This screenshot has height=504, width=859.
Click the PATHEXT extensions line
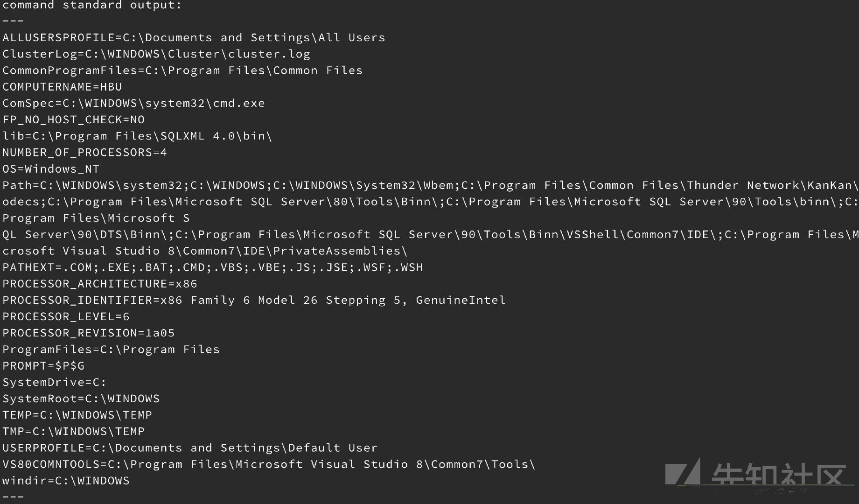pos(213,267)
